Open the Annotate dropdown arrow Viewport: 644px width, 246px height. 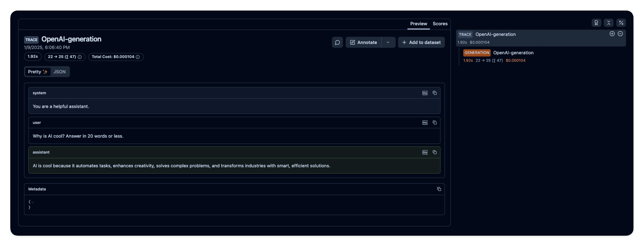[x=388, y=42]
